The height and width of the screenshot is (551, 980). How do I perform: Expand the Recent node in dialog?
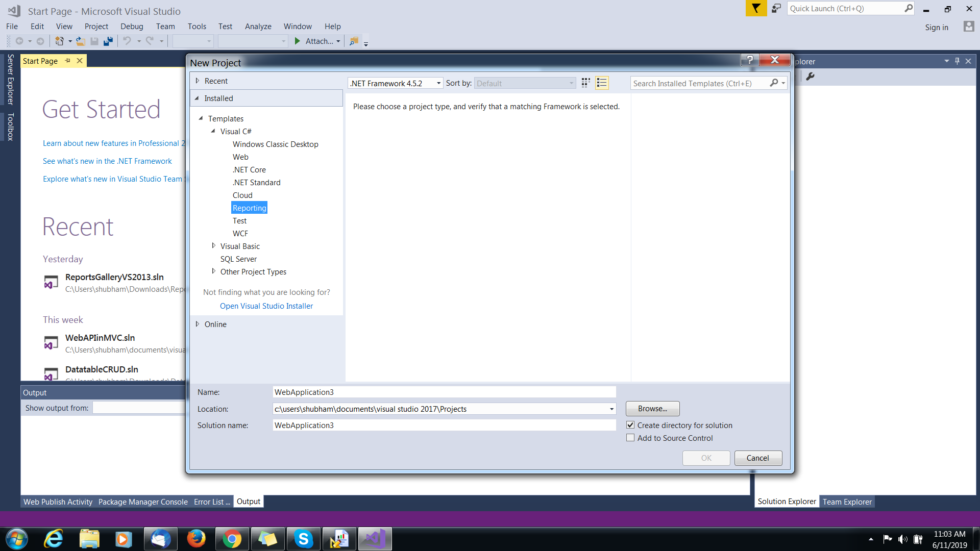coord(198,81)
